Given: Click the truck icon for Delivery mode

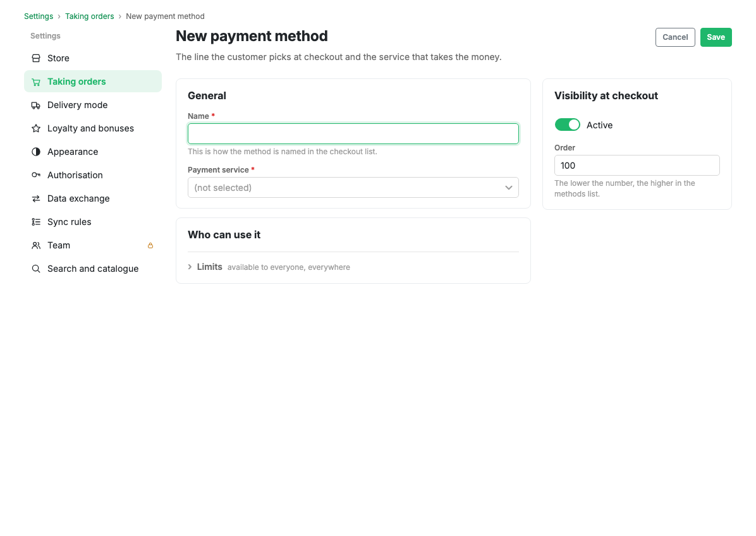Looking at the screenshot, I should pyautogui.click(x=36, y=105).
